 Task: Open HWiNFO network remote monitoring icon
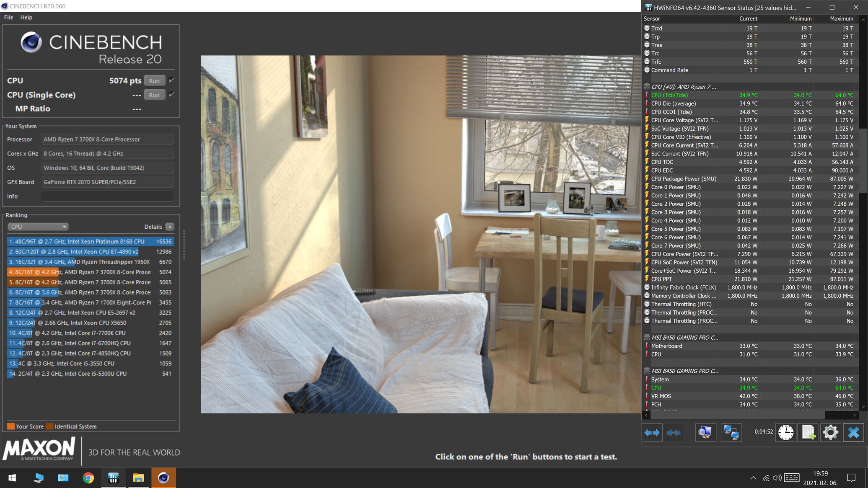(731, 433)
